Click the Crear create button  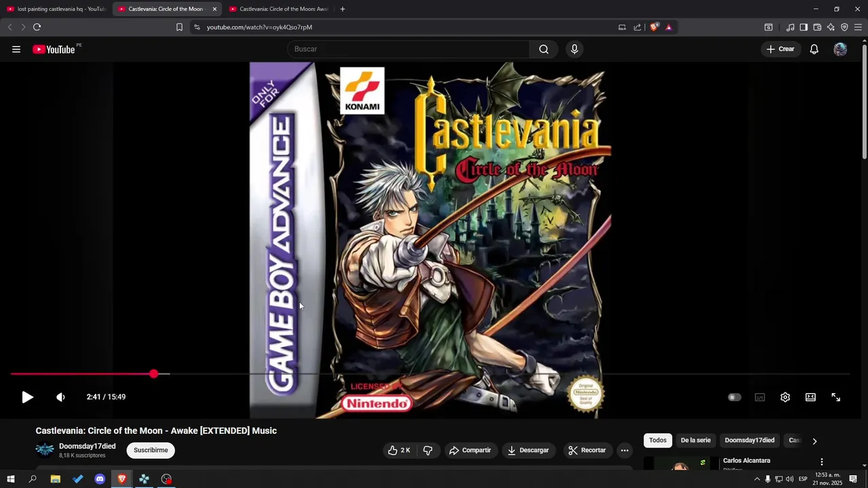click(781, 49)
